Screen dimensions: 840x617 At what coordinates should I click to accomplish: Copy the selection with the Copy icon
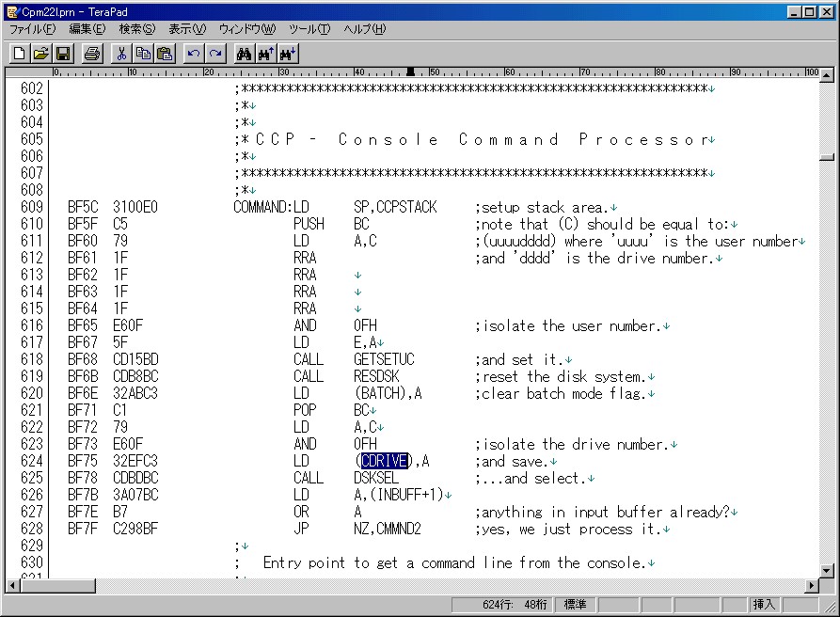[x=143, y=54]
